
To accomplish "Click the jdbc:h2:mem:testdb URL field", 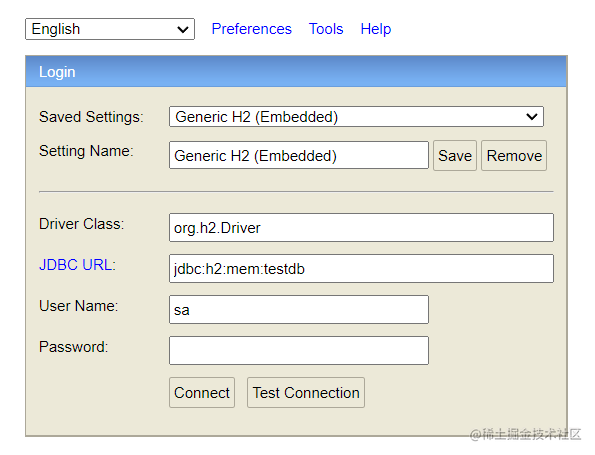I will tap(361, 268).
